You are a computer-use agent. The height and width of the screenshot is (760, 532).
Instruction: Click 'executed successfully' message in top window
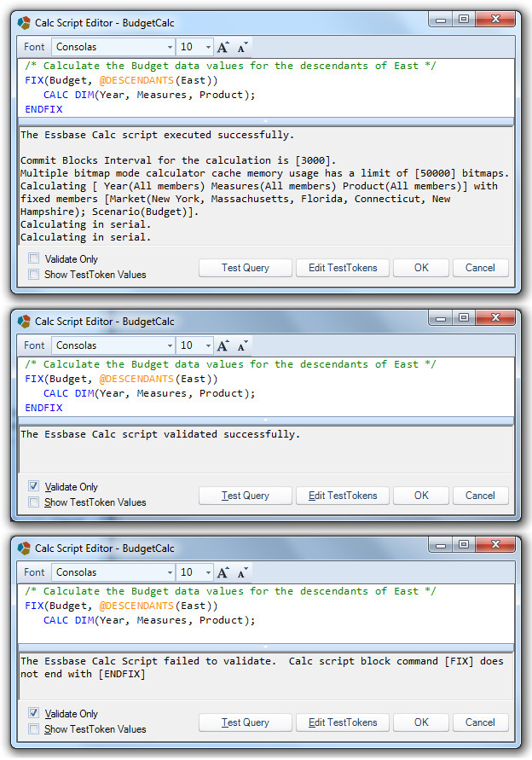click(157, 135)
